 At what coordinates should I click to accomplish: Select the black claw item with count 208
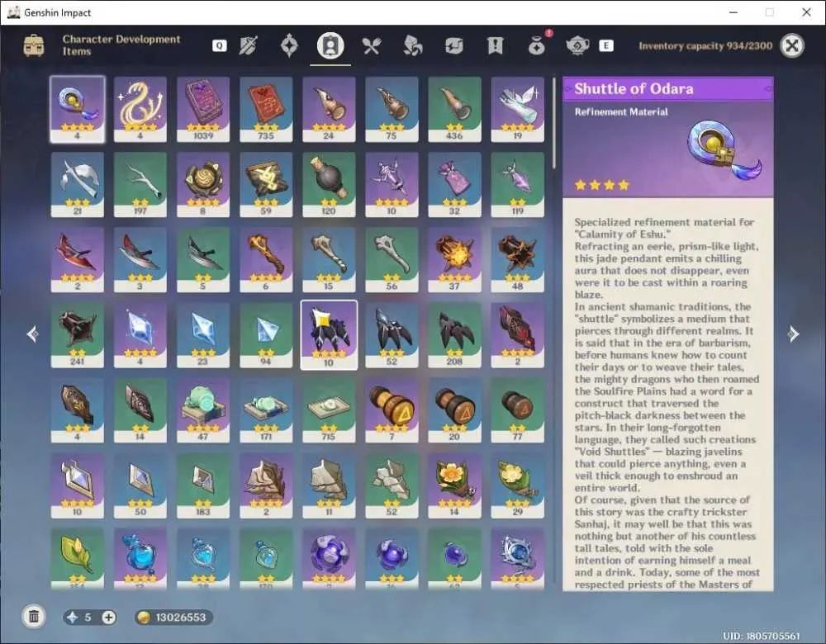point(454,335)
